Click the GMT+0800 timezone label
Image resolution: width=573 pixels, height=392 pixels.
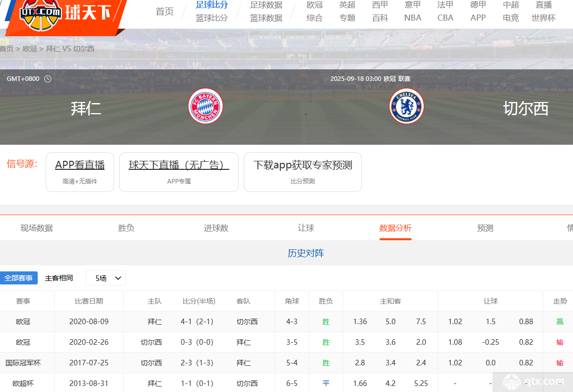(x=23, y=78)
